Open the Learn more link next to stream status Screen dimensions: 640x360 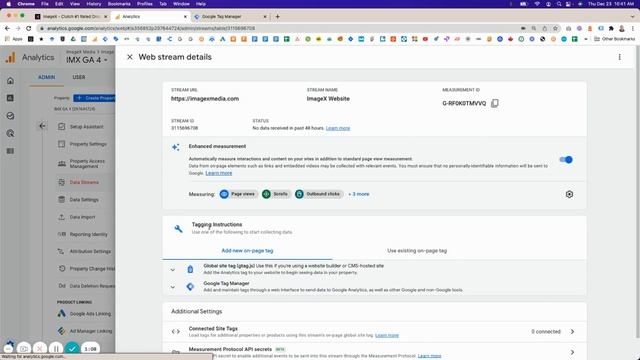click(x=338, y=128)
